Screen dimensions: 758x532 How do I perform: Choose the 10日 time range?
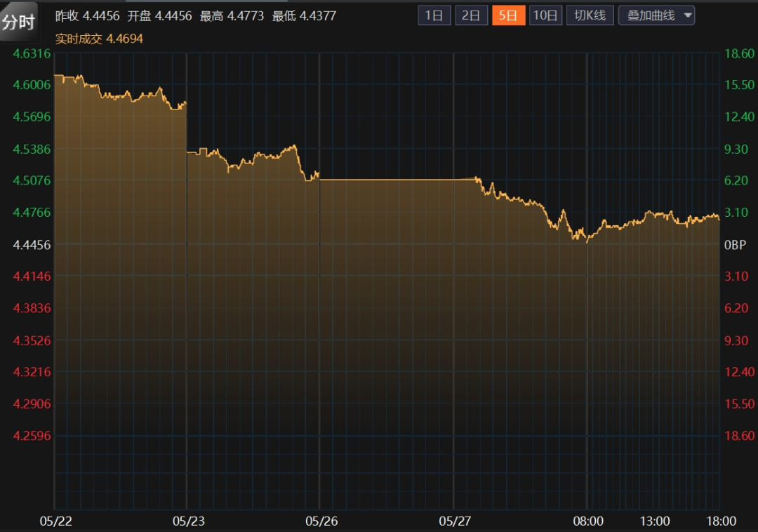coord(546,15)
